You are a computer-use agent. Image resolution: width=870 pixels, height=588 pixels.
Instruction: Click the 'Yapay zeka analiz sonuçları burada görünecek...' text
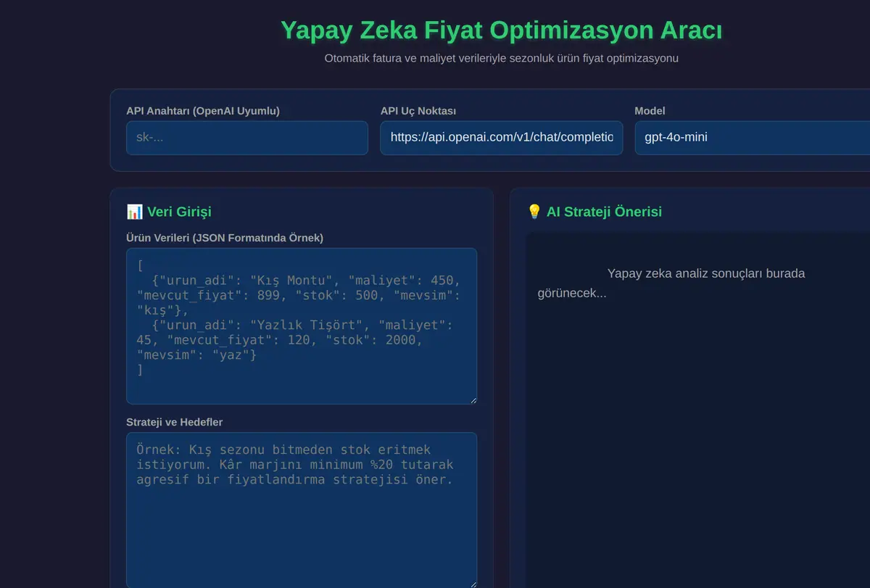(x=671, y=283)
